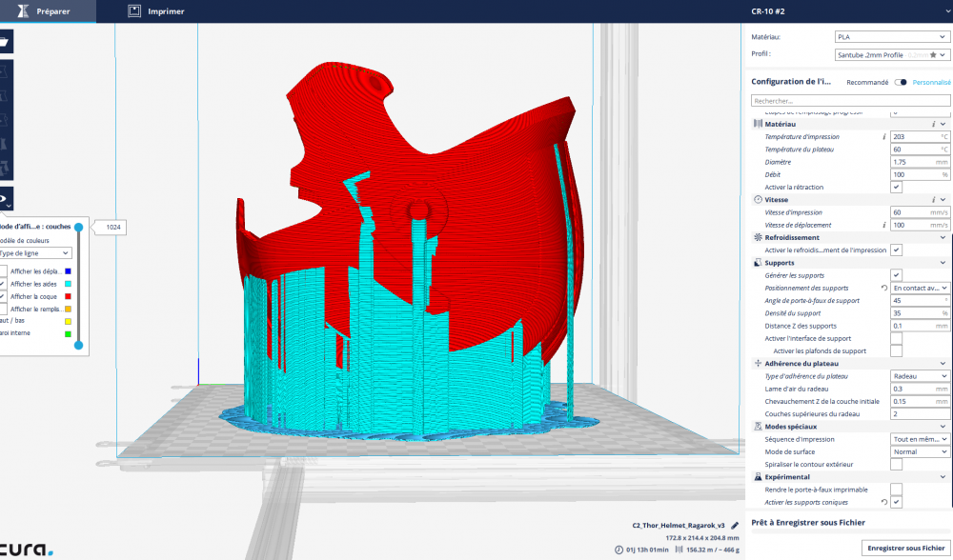
Task: Reset Activer les supports coniques with revert arrow
Action: (x=884, y=502)
